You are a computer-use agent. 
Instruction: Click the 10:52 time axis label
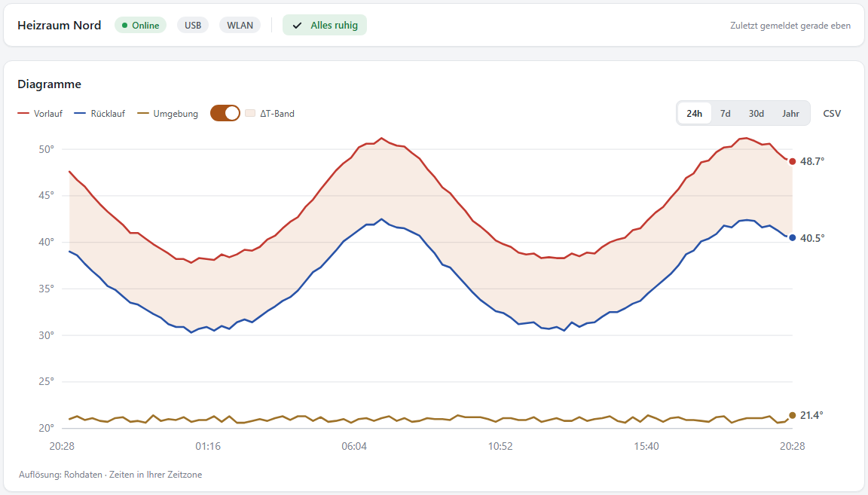tap(500, 446)
